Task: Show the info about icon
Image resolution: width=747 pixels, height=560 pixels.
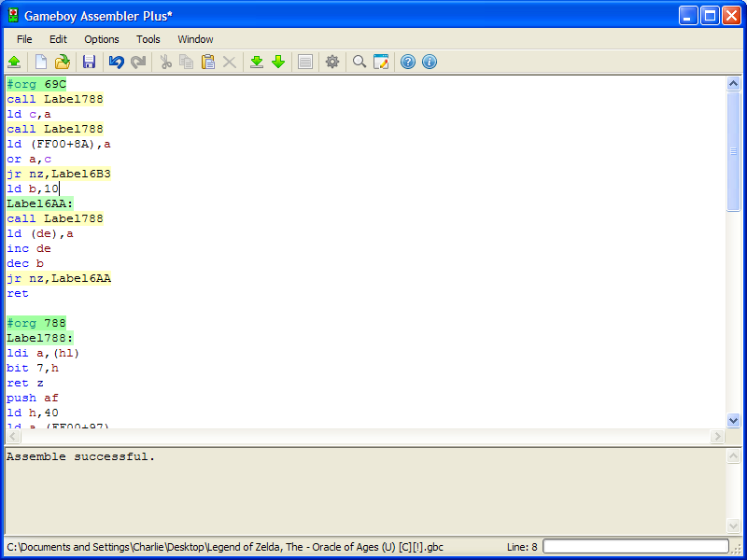Action: pos(430,63)
